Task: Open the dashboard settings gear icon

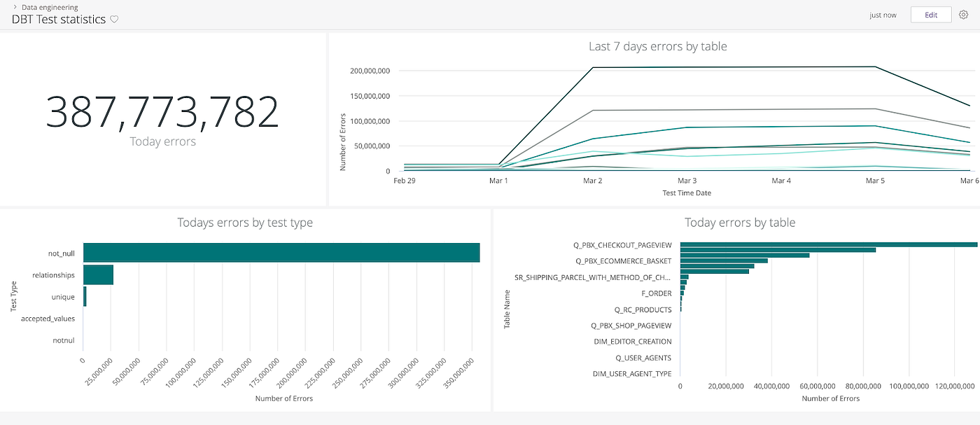Action: pos(965,14)
